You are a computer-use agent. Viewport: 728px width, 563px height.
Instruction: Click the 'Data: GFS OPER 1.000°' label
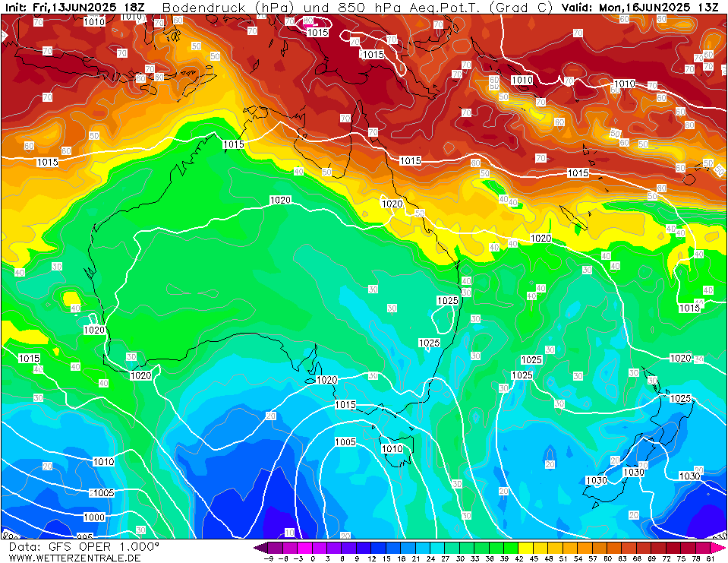[x=84, y=547]
